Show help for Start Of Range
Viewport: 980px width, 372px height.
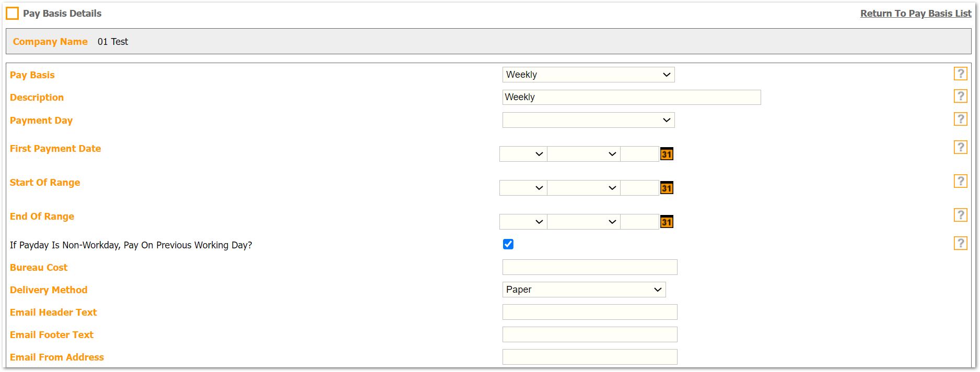pos(960,181)
